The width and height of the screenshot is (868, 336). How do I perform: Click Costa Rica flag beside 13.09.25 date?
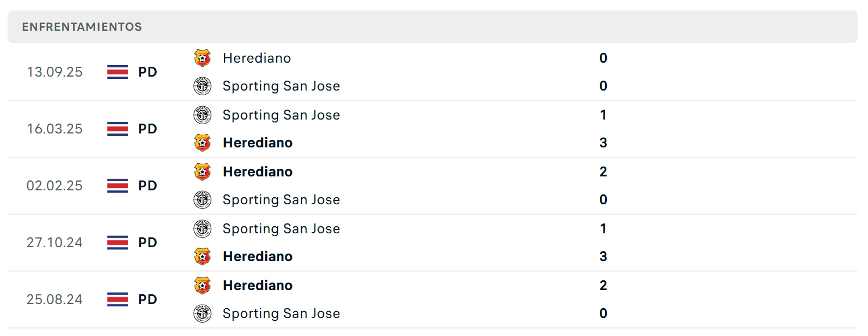[x=118, y=72]
